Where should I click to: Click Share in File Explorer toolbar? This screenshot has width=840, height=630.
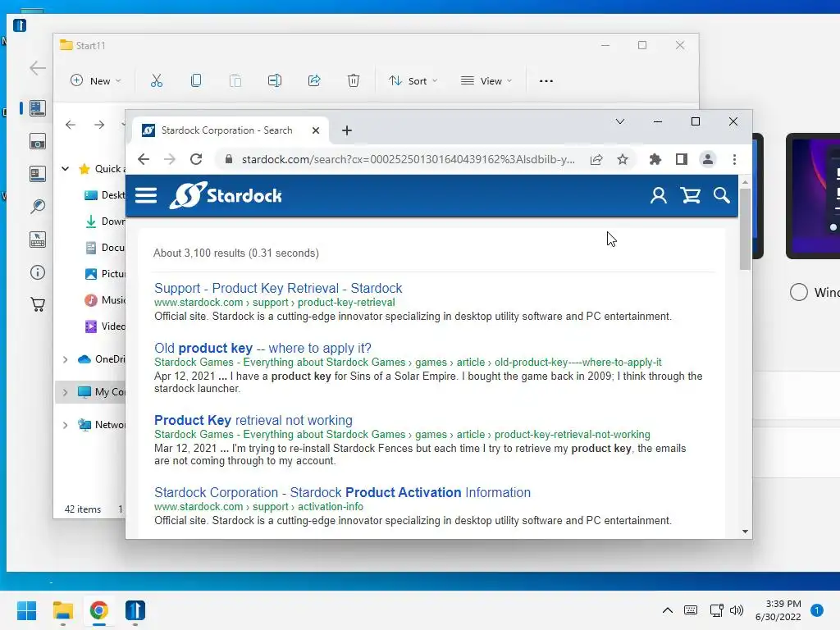pos(314,81)
